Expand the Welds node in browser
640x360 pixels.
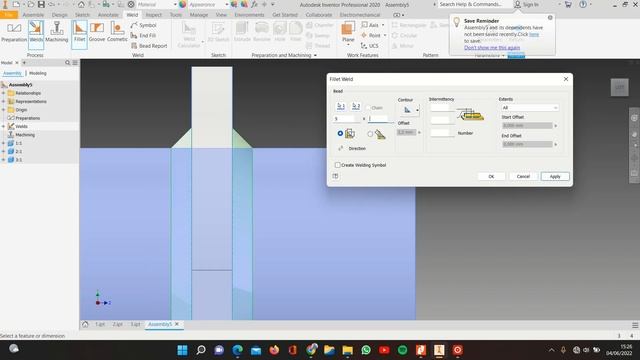pyautogui.click(x=4, y=126)
